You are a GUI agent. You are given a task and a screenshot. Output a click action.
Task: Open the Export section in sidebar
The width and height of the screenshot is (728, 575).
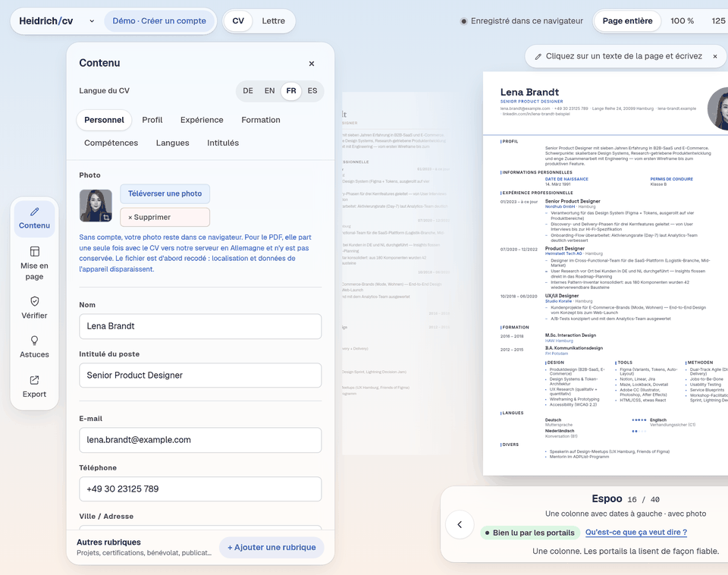click(34, 386)
